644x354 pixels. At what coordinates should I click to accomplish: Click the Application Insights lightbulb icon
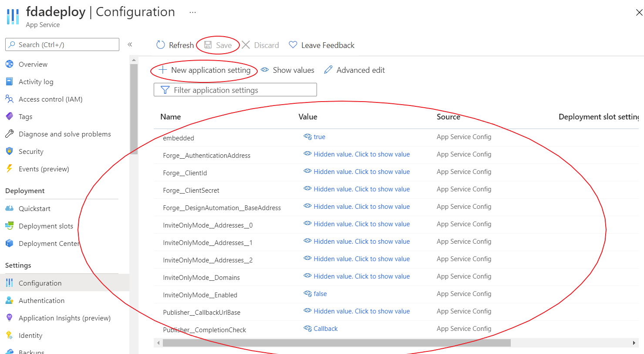[x=10, y=318]
